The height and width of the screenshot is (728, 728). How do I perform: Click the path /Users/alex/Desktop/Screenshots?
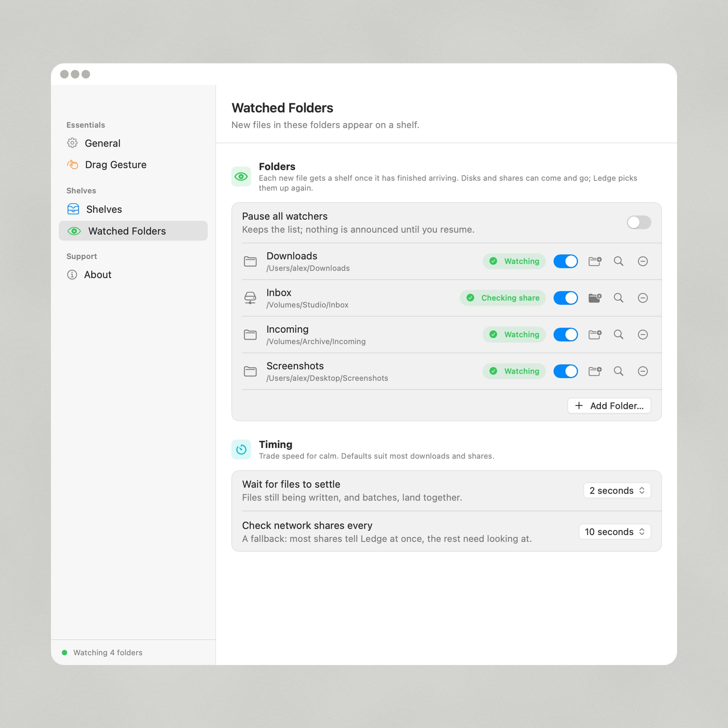[x=327, y=378]
